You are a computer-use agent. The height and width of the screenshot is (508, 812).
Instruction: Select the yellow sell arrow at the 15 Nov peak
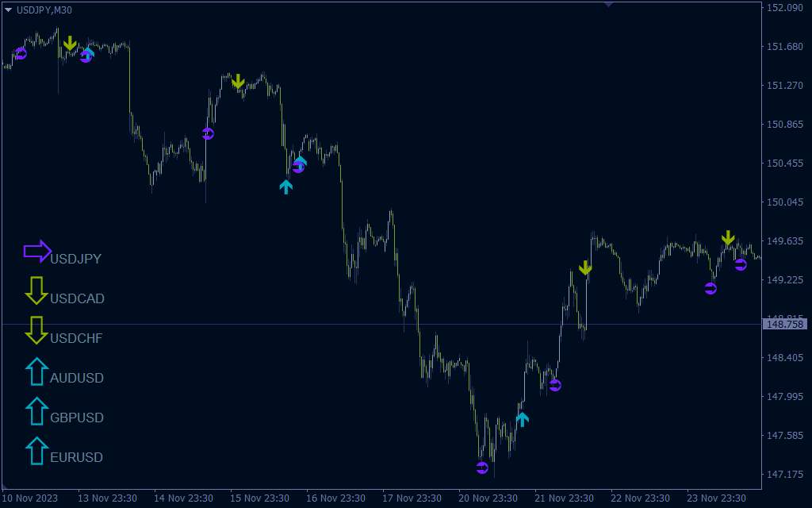238,81
